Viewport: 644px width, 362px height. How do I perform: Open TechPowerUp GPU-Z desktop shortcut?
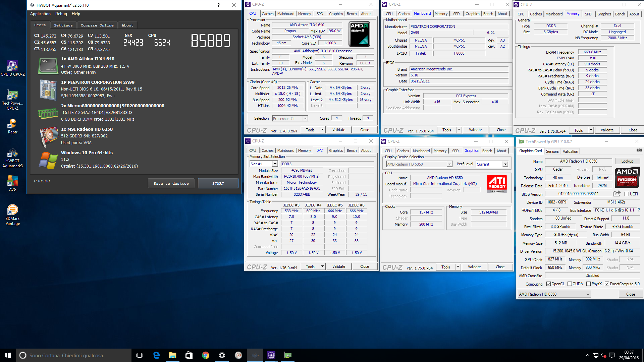pos(13,100)
